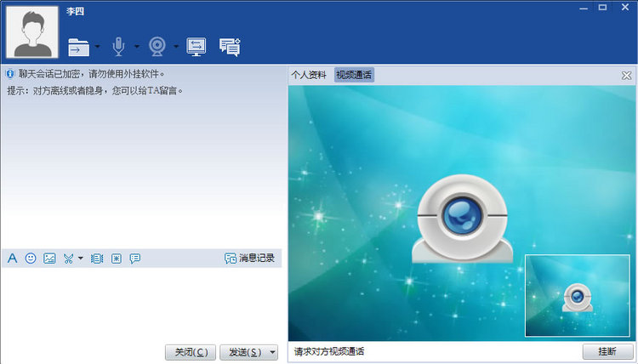
Task: Open 消息记录 message history
Action: (249, 258)
